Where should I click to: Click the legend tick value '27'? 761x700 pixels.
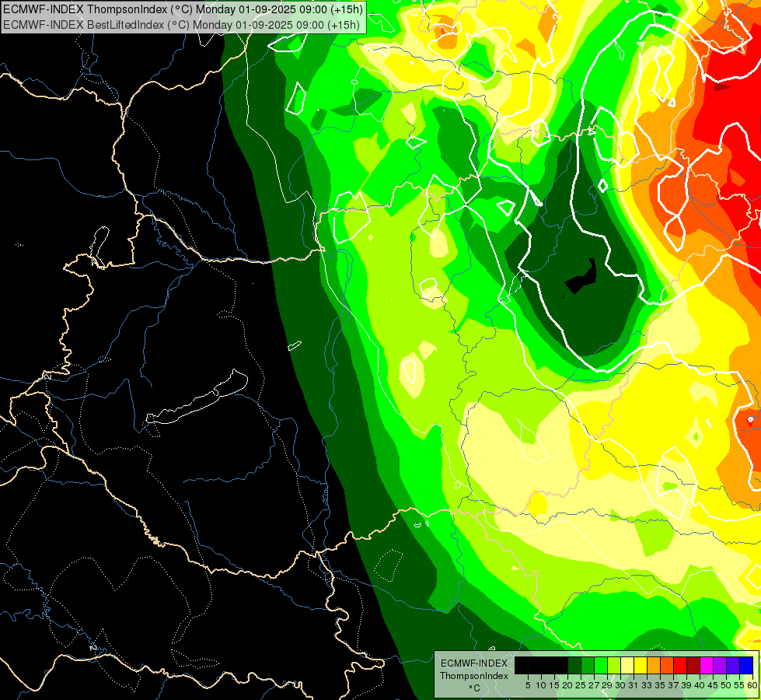point(594,685)
